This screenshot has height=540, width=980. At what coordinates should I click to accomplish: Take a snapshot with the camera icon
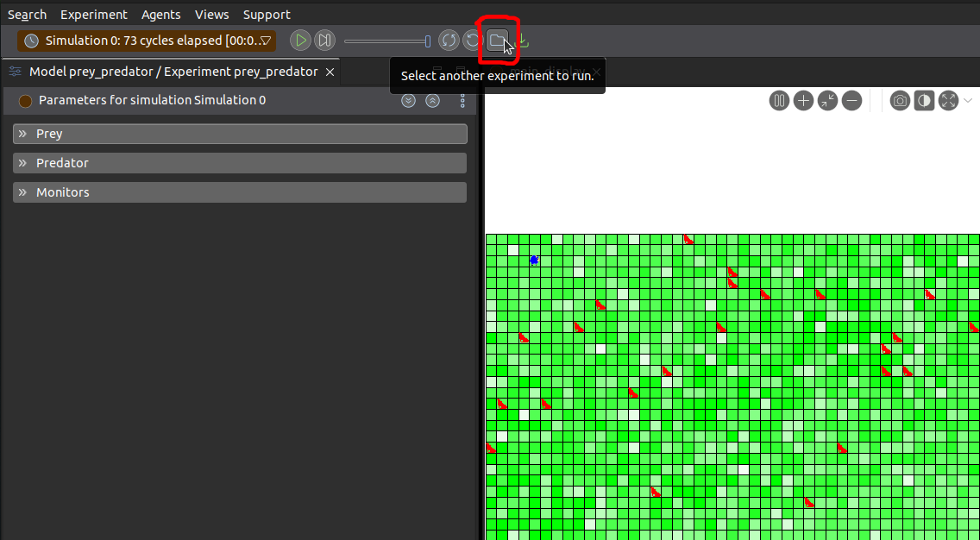point(900,101)
